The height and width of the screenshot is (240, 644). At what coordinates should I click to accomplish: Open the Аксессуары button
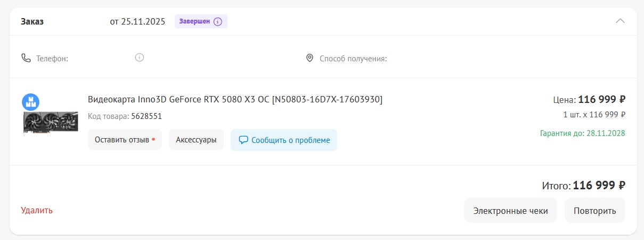tap(196, 140)
